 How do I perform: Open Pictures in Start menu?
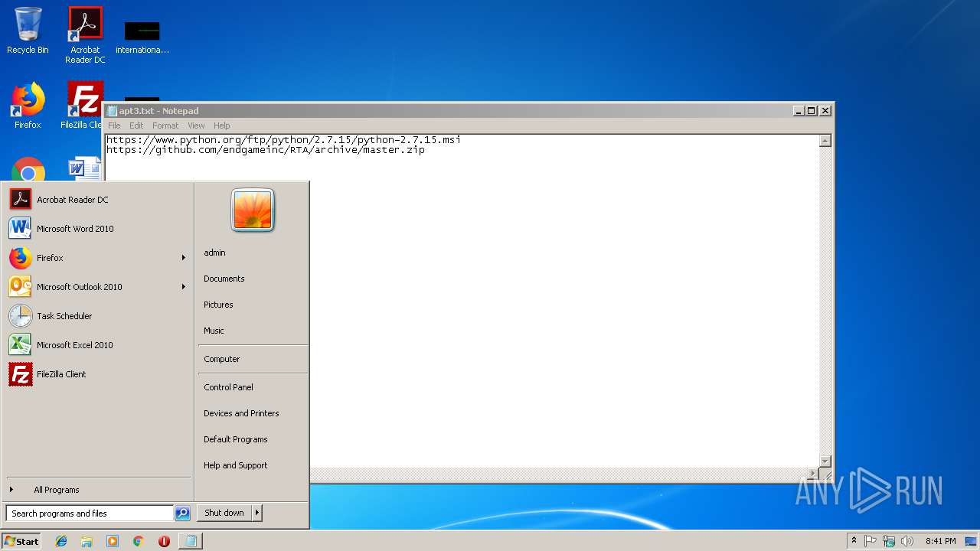(x=253, y=305)
